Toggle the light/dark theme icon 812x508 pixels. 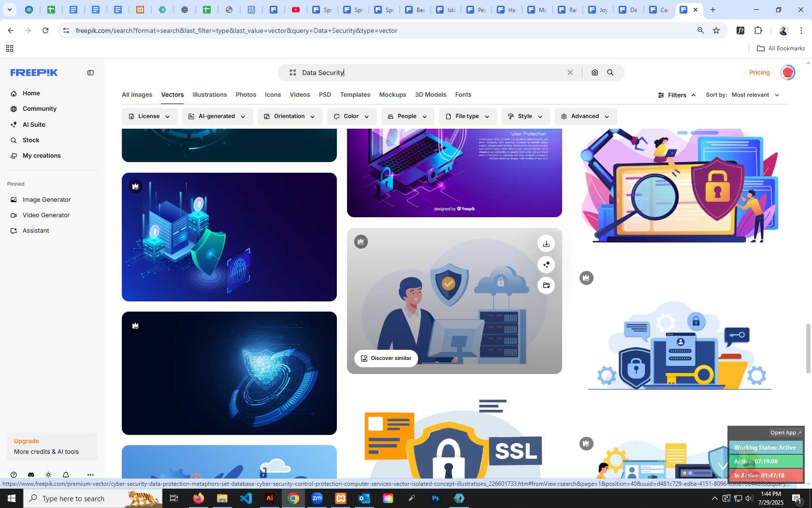click(48, 475)
